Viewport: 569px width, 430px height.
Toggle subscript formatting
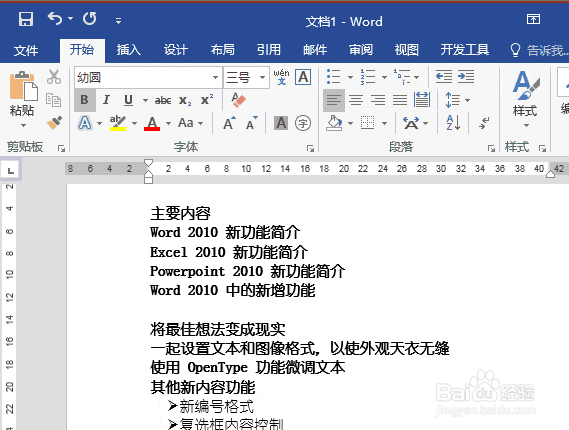pyautogui.click(x=185, y=101)
